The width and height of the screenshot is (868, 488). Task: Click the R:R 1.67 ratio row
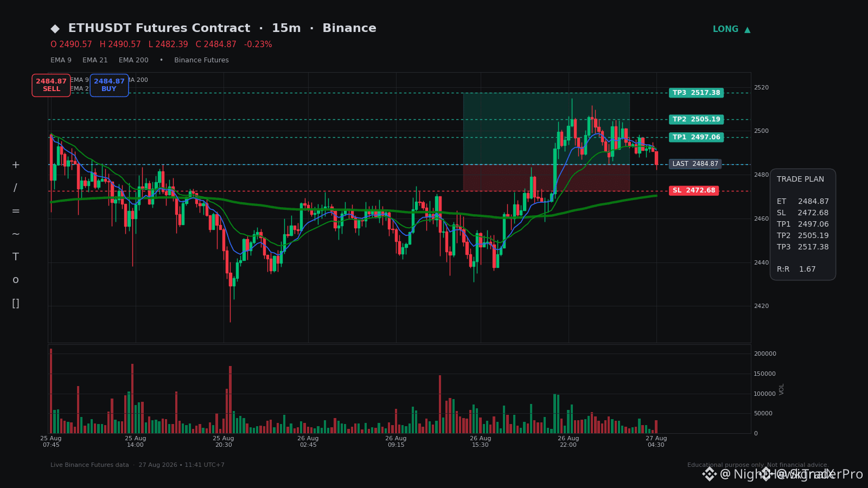pos(796,269)
